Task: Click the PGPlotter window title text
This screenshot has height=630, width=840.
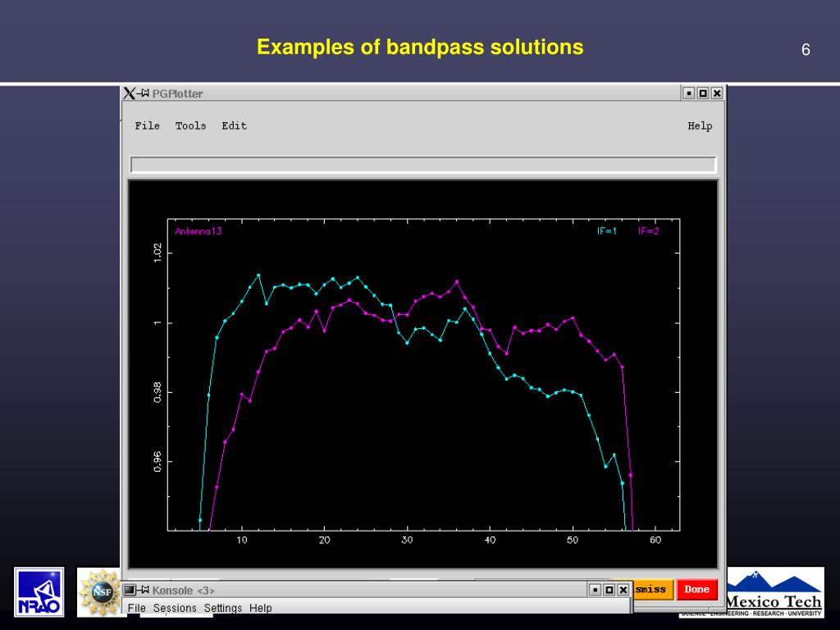Action: (177, 94)
